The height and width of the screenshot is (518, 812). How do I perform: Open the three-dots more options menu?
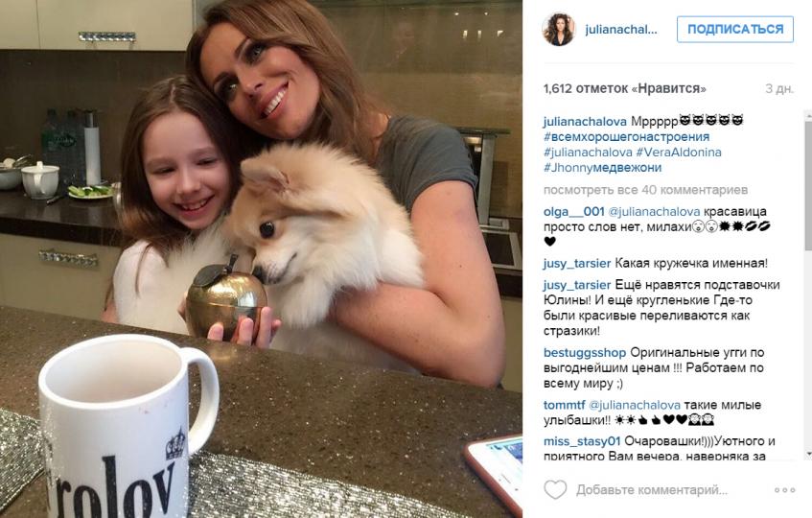tap(784, 489)
